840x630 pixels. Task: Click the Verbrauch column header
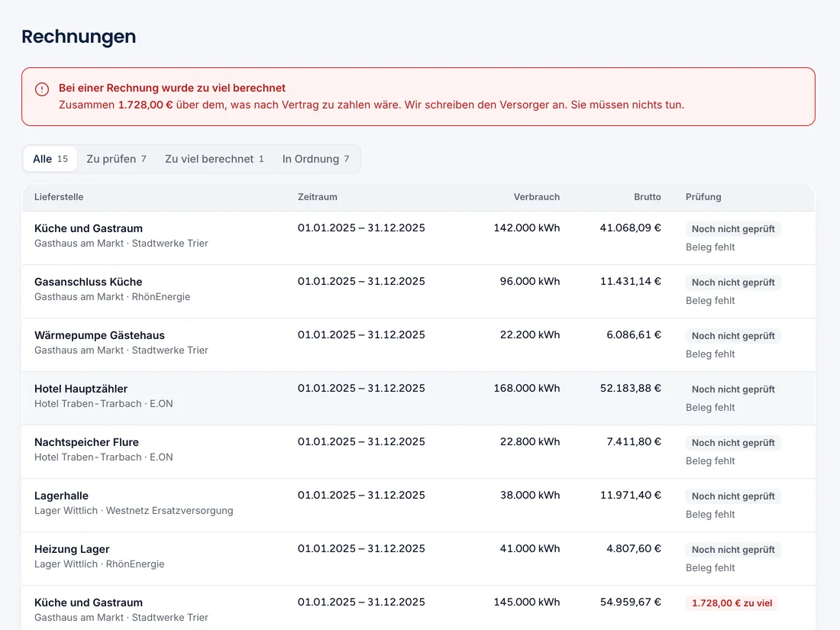click(x=536, y=196)
